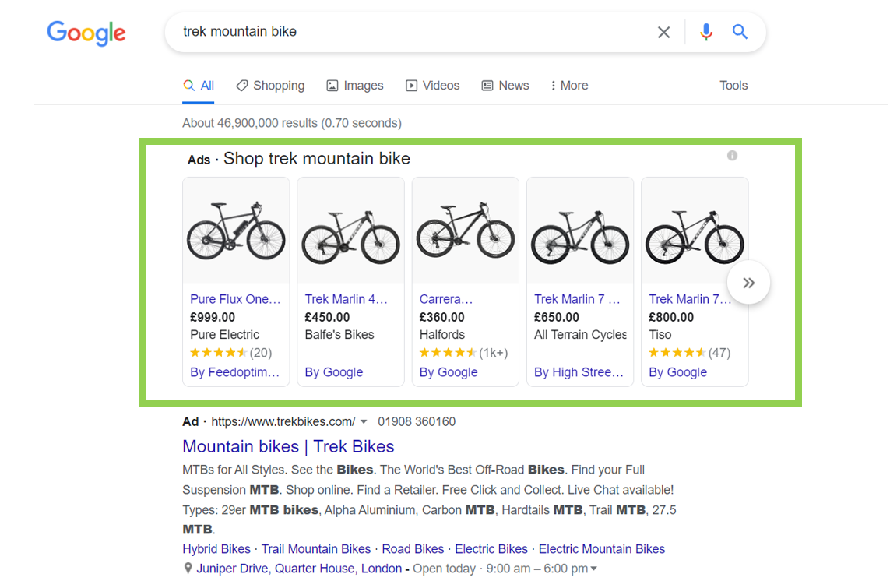Click the Pure Flux One bike thumbnail
This screenshot has height=588, width=890.
tap(236, 231)
